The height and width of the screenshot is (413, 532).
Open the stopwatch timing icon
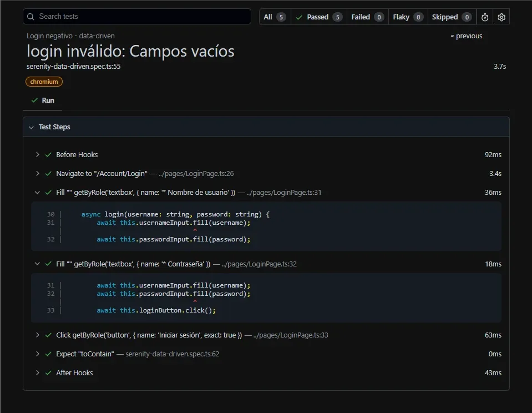coord(484,17)
